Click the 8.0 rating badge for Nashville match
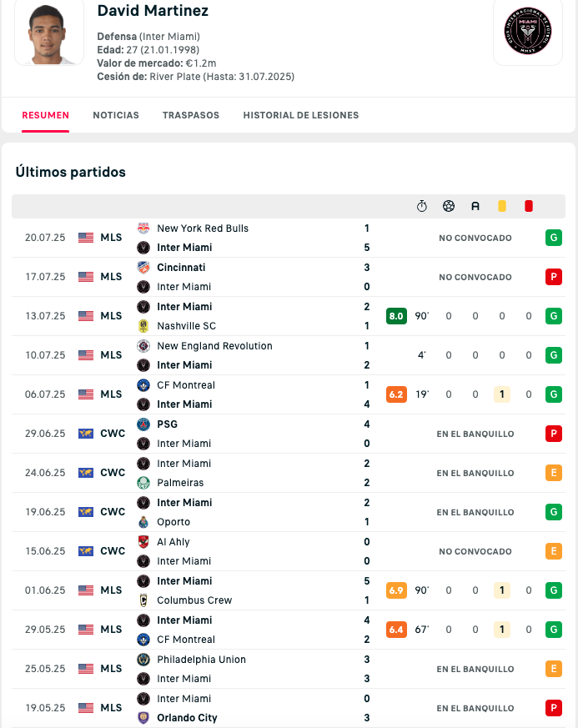 pyautogui.click(x=396, y=316)
